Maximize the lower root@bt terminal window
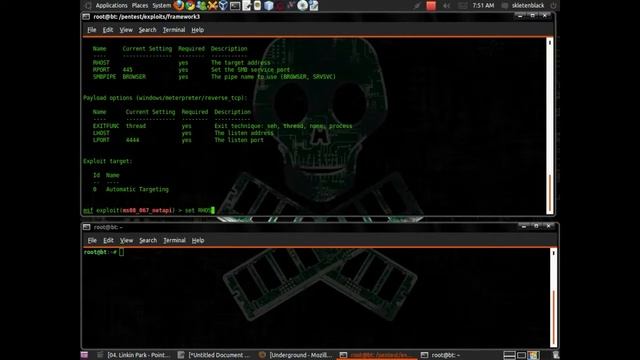Screen dimensions: 640x360 (536, 226)
